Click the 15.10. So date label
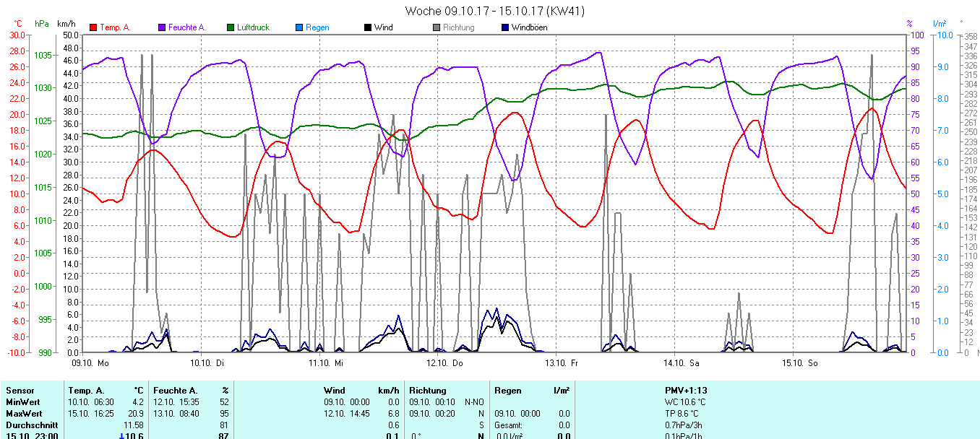This screenshot has height=439, width=980. coord(799,362)
